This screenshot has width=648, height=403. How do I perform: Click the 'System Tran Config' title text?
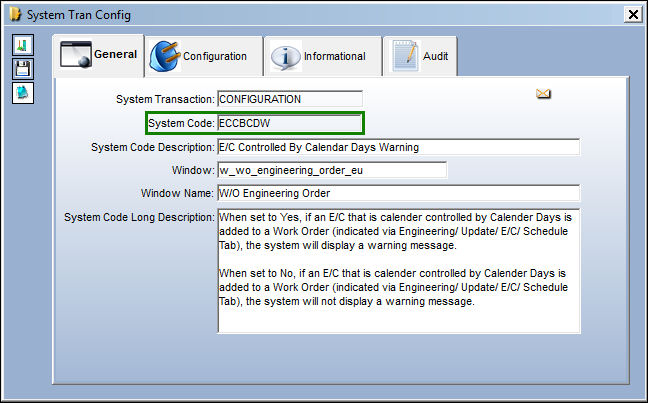[x=79, y=15]
